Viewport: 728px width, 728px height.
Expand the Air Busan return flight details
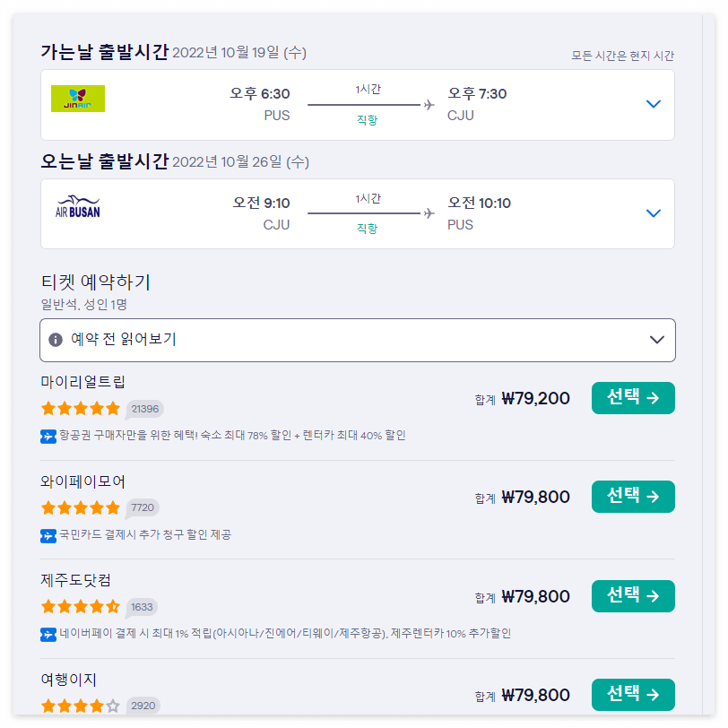tap(654, 213)
